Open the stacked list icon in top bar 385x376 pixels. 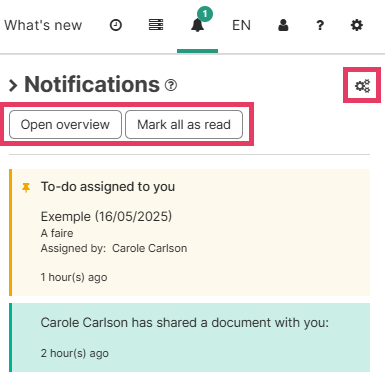(156, 25)
